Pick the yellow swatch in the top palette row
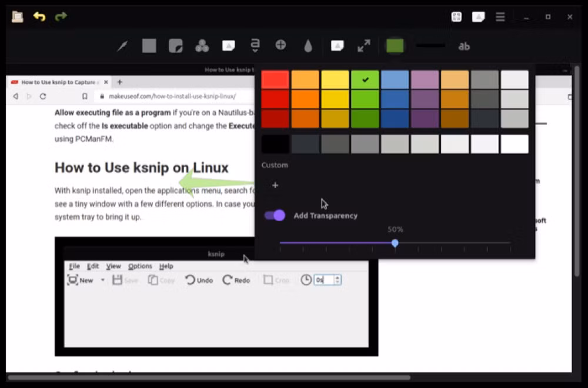 click(x=335, y=79)
